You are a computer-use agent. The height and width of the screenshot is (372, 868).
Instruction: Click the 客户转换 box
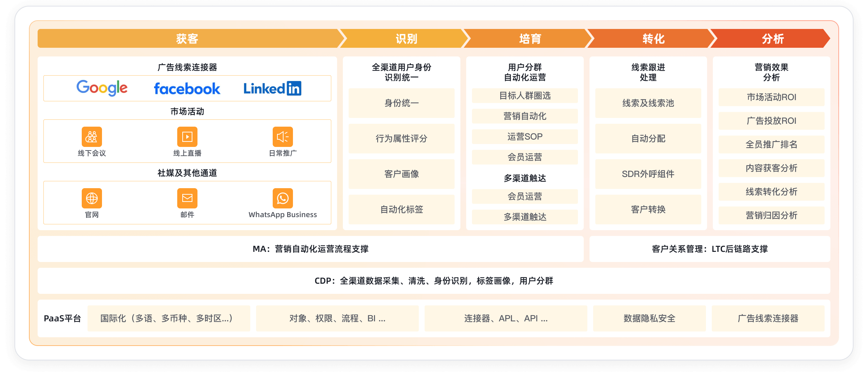pos(648,210)
